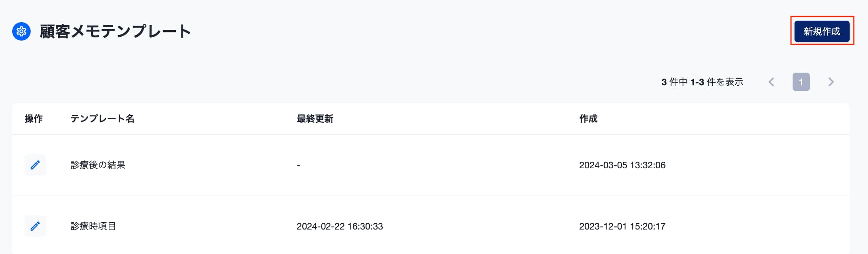
Task: Open the 診療時項目 template name
Action: 93,226
